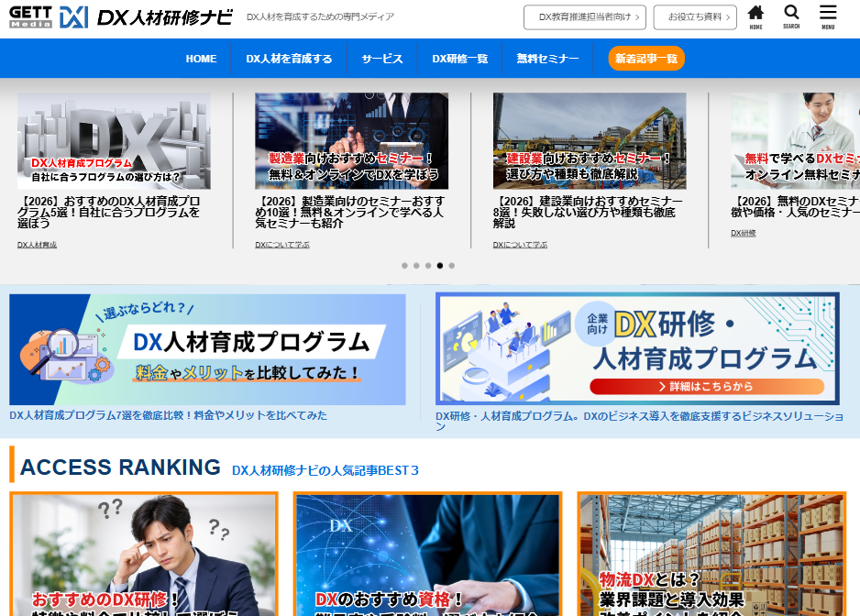
Task: Click the DX人材研修ナビ site logo
Action: point(146,17)
